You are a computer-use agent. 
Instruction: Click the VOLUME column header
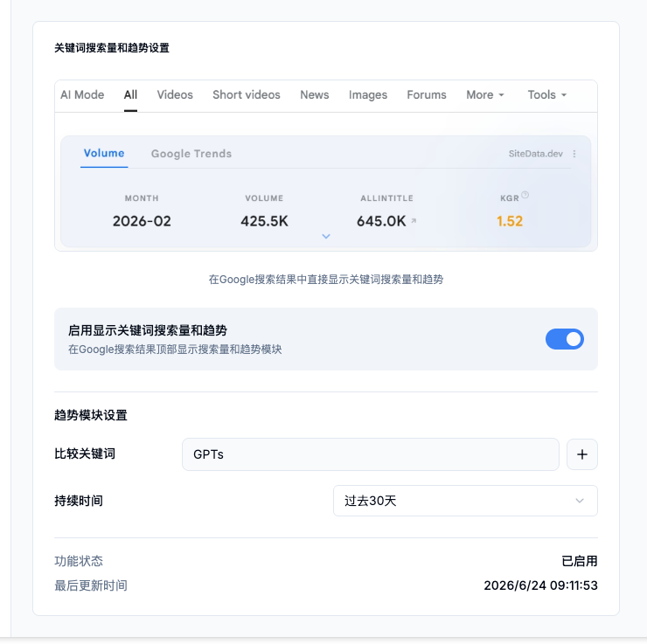(x=264, y=198)
